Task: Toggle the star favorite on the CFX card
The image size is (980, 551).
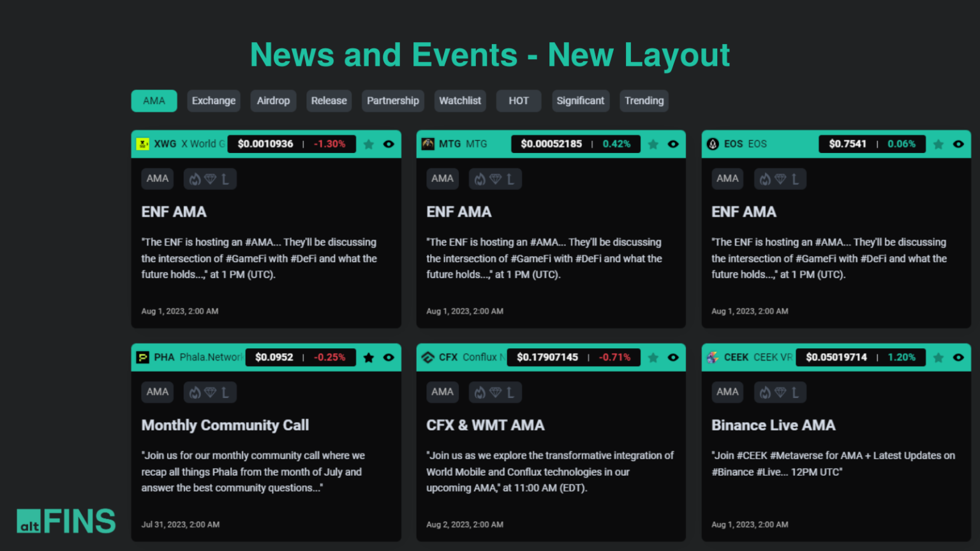Action: (x=653, y=357)
